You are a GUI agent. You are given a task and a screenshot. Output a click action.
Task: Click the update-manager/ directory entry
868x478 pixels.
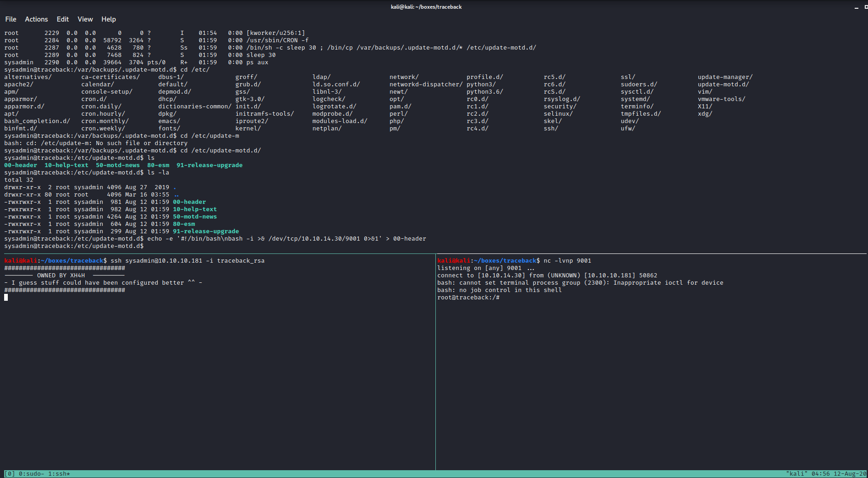(x=725, y=77)
